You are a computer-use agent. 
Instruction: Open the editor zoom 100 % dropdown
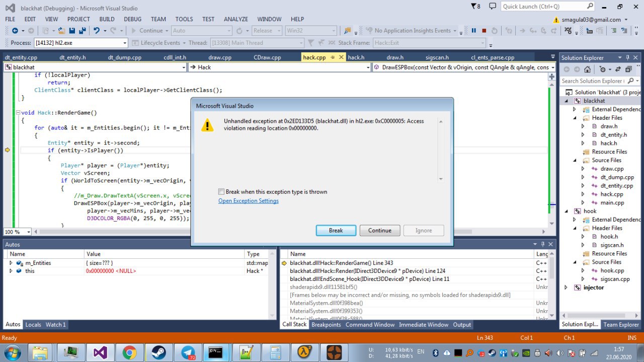pos(28,232)
